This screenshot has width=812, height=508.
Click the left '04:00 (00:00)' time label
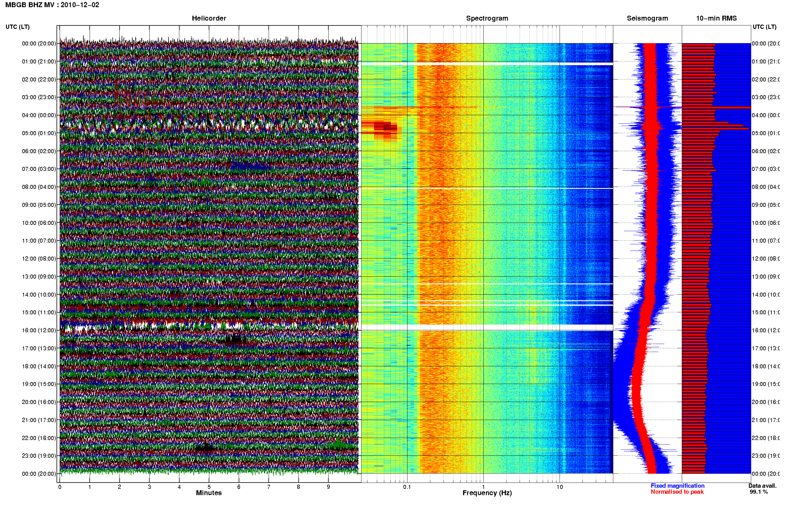point(39,115)
